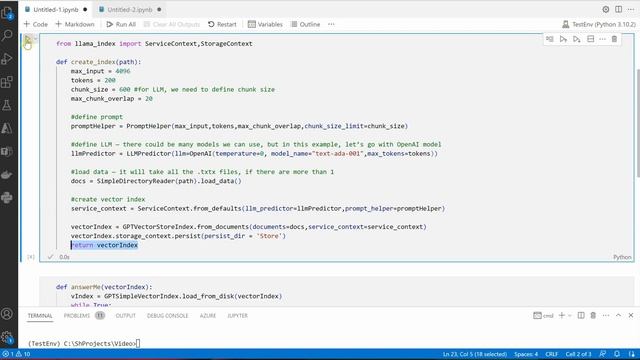The width and height of the screenshot is (640, 360).
Task: Click the def answerMe(vectorIndex) line
Action: pyautogui.click(x=104, y=287)
